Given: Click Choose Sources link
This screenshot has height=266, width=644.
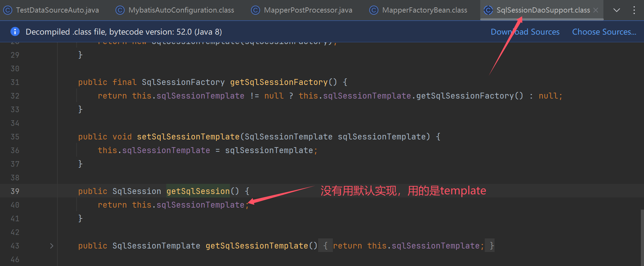Looking at the screenshot, I should point(604,32).
